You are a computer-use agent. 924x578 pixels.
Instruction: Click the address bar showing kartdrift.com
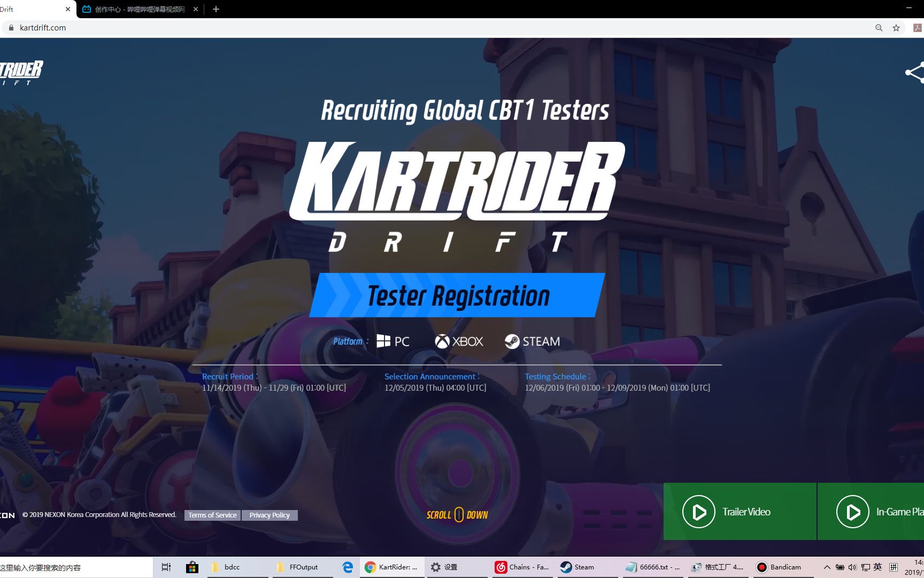click(438, 28)
